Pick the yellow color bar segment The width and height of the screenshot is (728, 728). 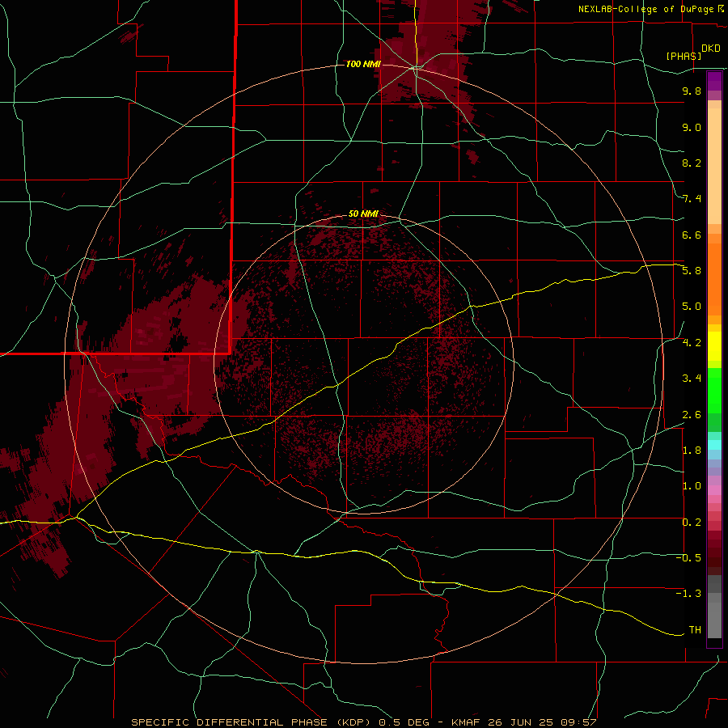tap(714, 346)
